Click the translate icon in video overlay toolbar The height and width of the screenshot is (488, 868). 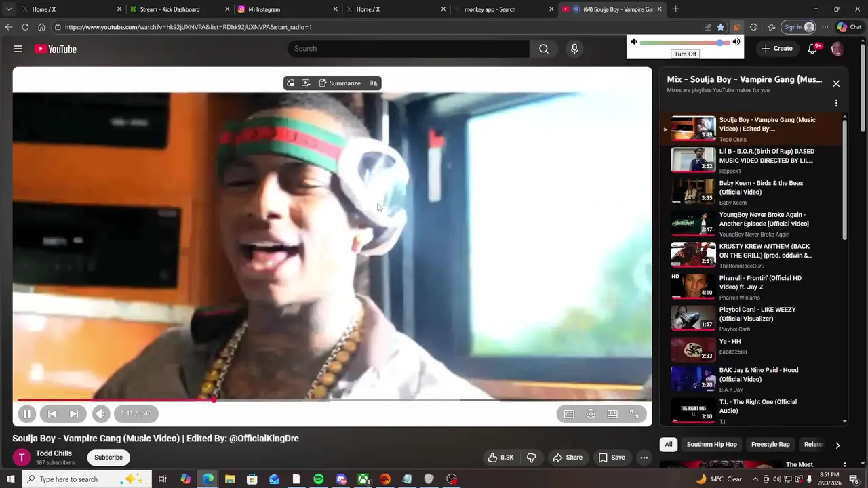click(373, 83)
